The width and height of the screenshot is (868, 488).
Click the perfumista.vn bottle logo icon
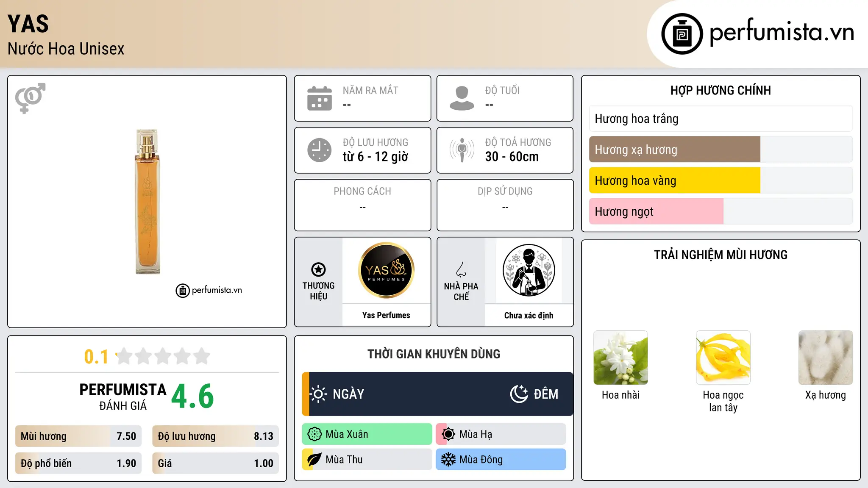point(682,34)
